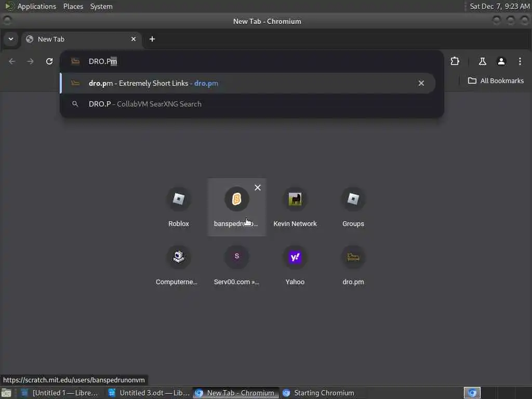Open Chrome Labs flask icon
Screen dimensions: 532x399
click(x=482, y=61)
